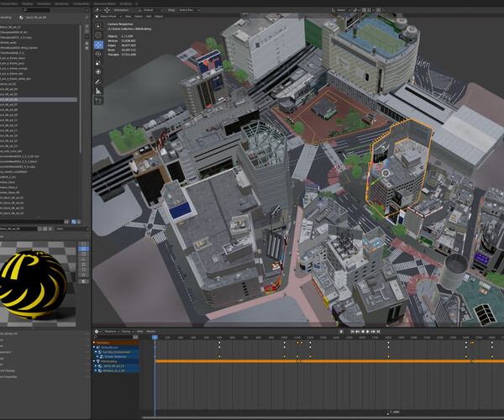Collapse the DefaultScene channel in timeline

(x=94, y=348)
